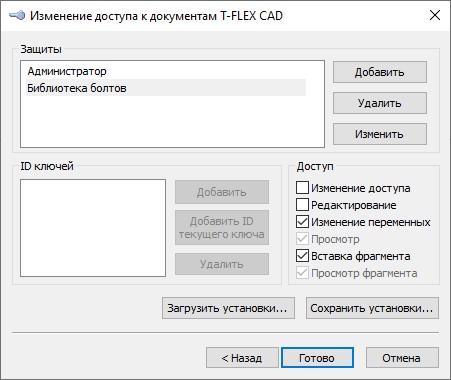The height and width of the screenshot is (380, 451).
Task: Open Загрузить установки dialog
Action: click(x=228, y=308)
